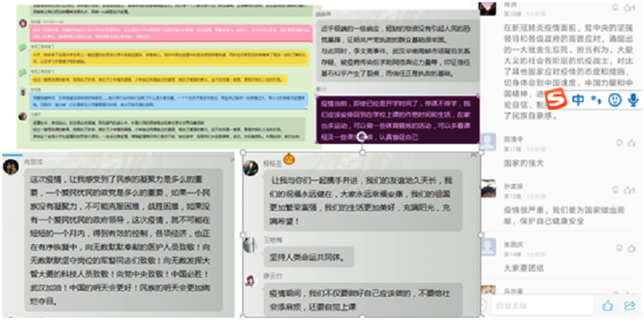Image resolution: width=644 pixels, height=320 pixels.
Task: Open the default avatar of 第11楼 poster
Action: [x=488, y=142]
